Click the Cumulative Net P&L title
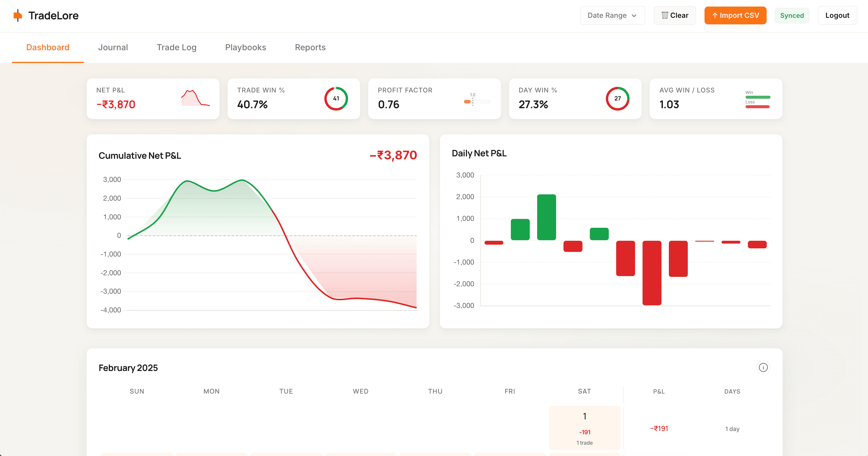Screen dimensions: 868x456 (140, 156)
